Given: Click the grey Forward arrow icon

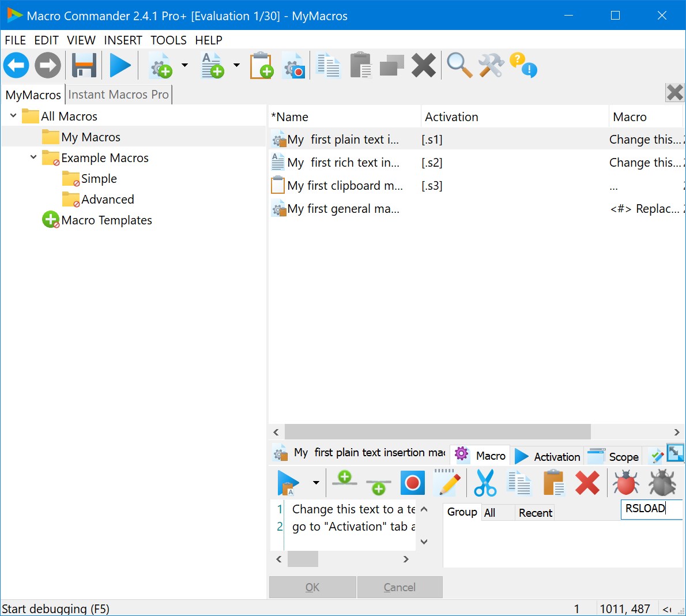Looking at the screenshot, I should 48,65.
